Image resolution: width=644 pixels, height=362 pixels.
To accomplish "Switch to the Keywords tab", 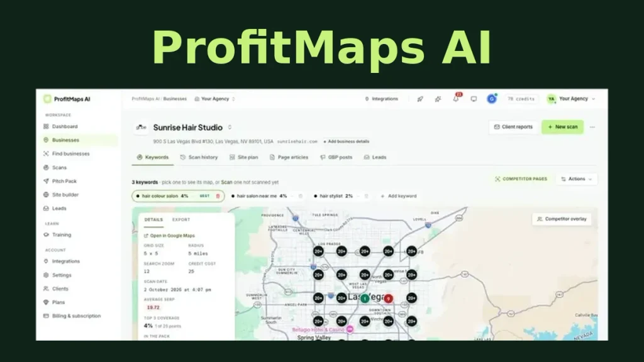I will (x=153, y=157).
